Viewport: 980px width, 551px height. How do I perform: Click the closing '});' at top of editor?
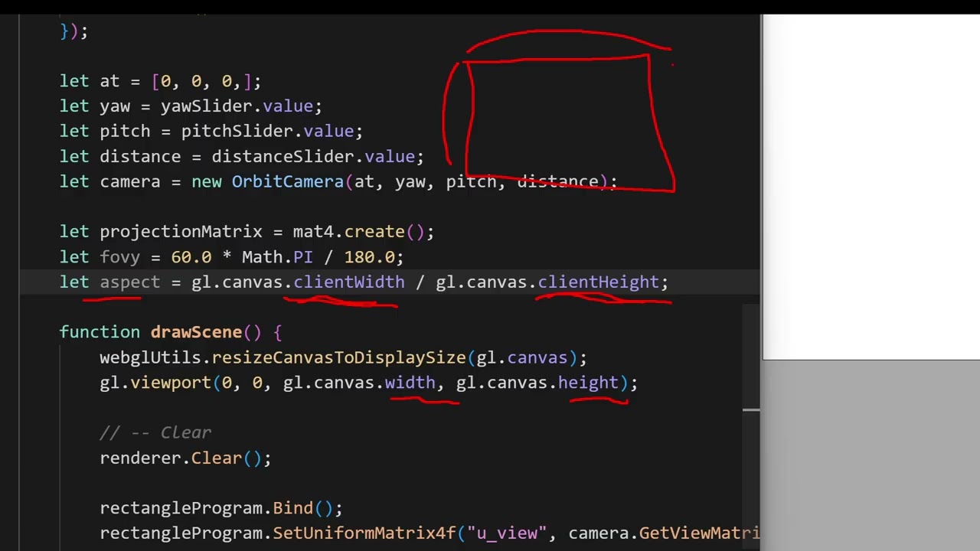(x=74, y=31)
